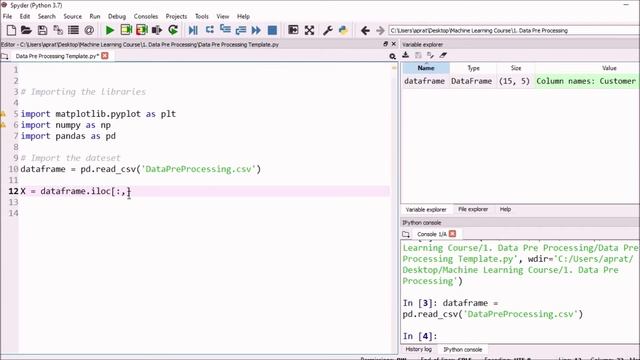Re-run last script icon
Screen dimensions: 640x360
tap(173, 30)
